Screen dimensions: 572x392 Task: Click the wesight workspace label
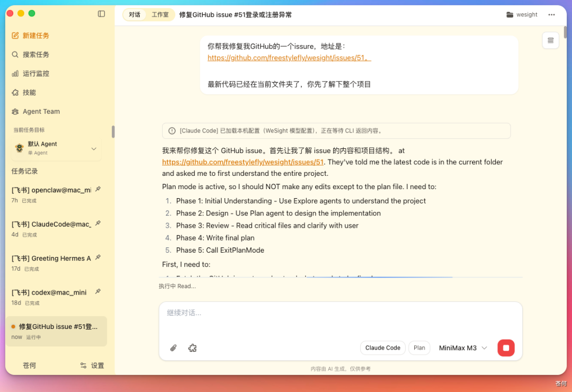click(527, 15)
